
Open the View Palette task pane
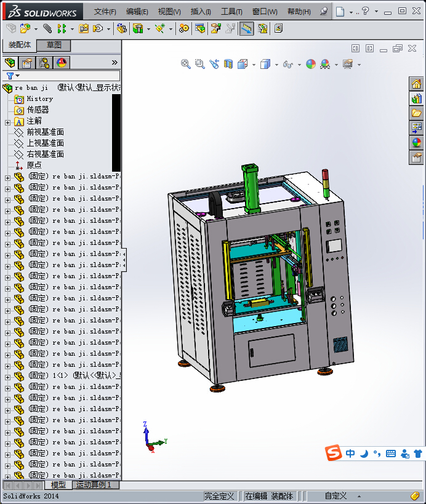tap(416, 128)
